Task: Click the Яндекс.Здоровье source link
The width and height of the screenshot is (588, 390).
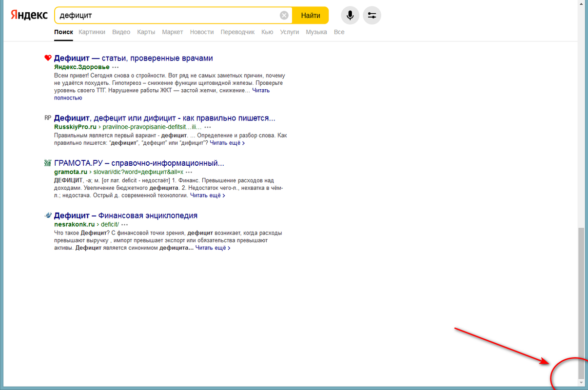Action: click(82, 67)
